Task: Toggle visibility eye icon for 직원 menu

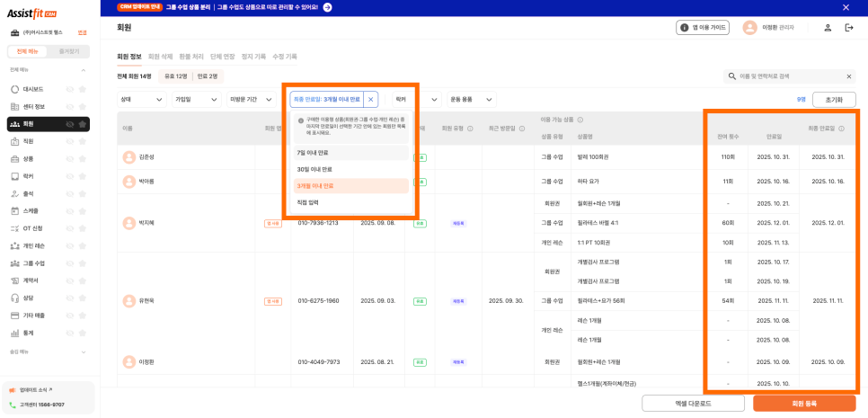Action: tap(69, 141)
